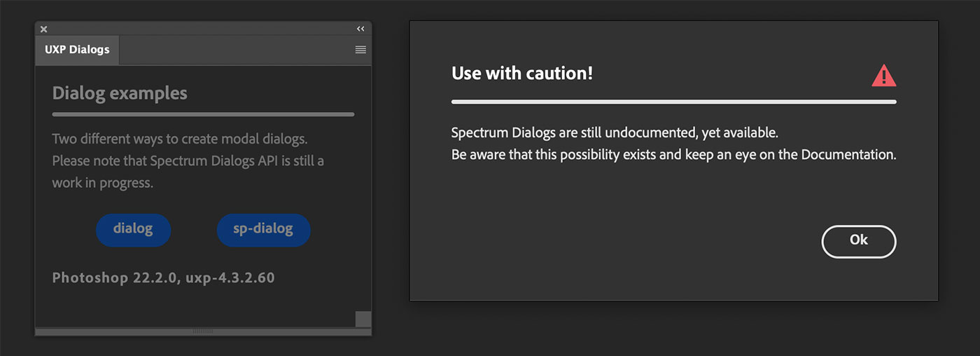Click the white divider under the caution title
Image resolution: width=980 pixels, height=356 pixels.
click(673, 102)
